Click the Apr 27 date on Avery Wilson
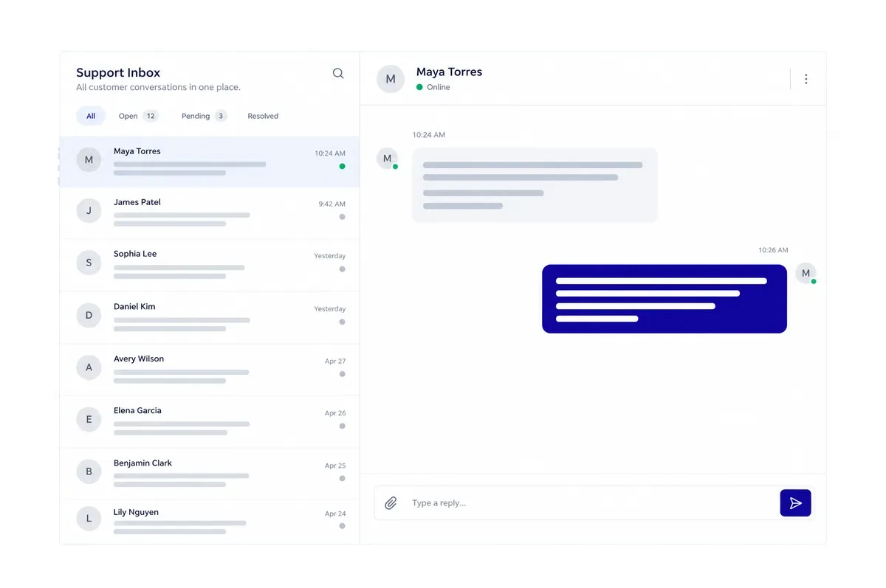This screenshot has height=588, width=886. click(x=335, y=361)
